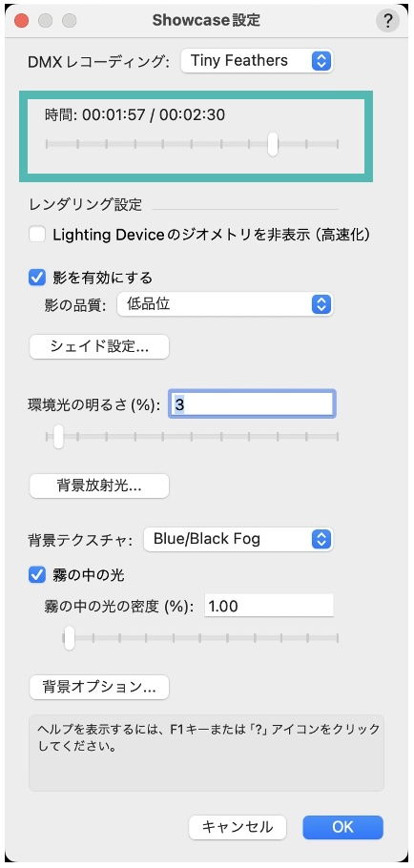This screenshot has height=868, width=414.
Task: Click the 霧の中の光の密度 input field
Action: click(x=269, y=606)
